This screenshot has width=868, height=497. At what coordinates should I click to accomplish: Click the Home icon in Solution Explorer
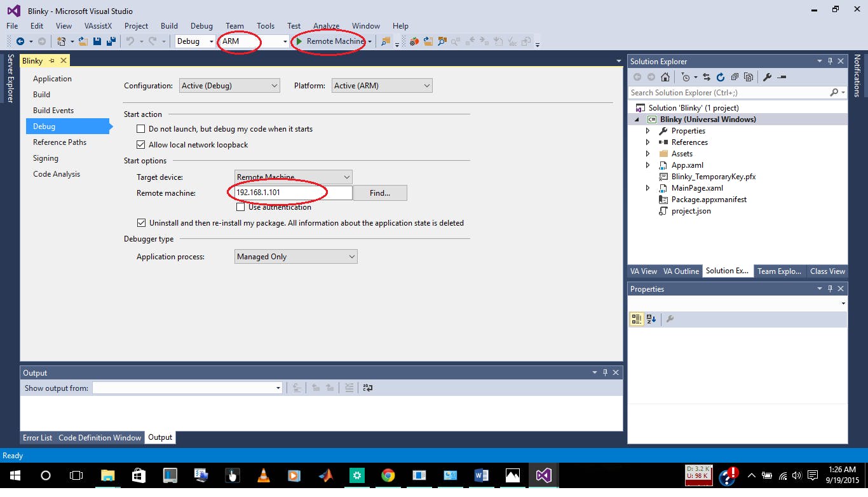(x=665, y=77)
